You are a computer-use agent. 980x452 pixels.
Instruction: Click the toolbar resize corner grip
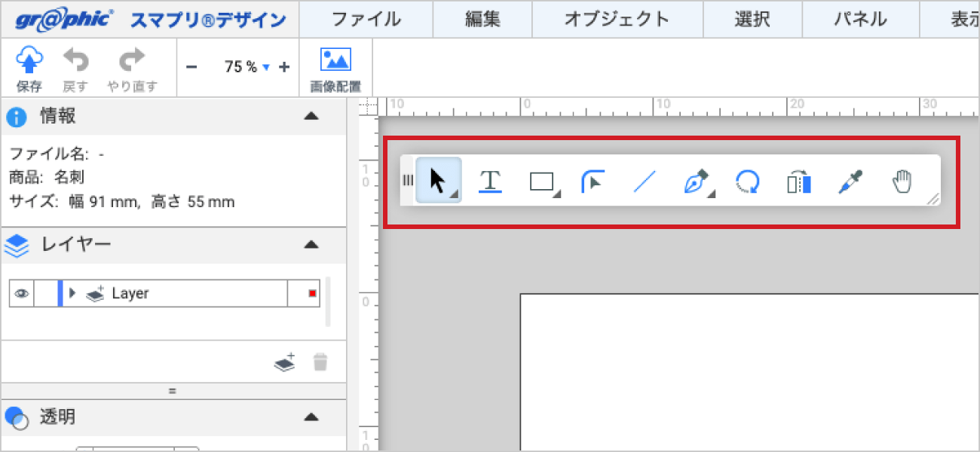pos(933,198)
